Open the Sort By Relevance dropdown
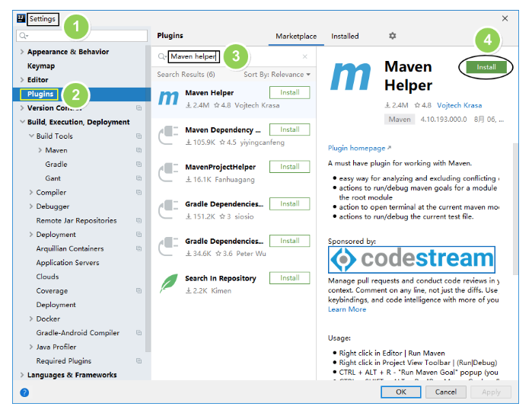 (x=277, y=75)
